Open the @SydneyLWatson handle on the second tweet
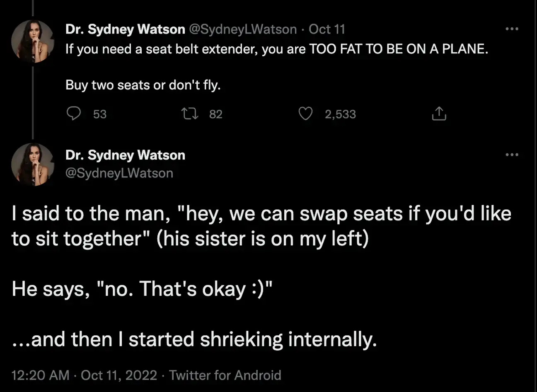Viewport: 537px width, 392px height. 118,173
